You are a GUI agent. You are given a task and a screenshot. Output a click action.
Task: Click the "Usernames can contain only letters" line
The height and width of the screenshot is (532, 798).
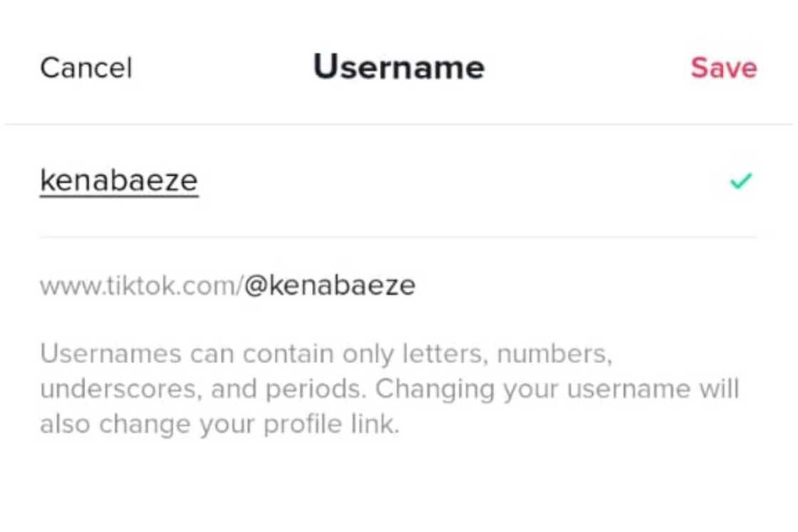pos(326,354)
